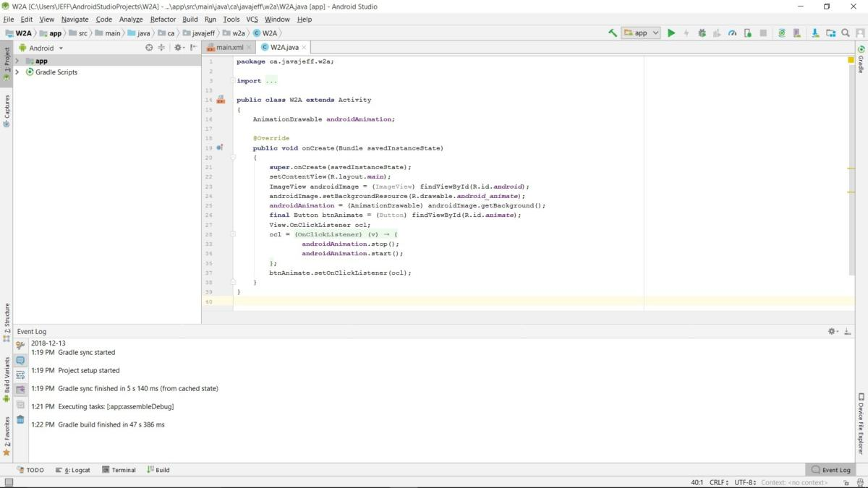Run the app with green play button
The image size is (868, 488).
coord(671,33)
